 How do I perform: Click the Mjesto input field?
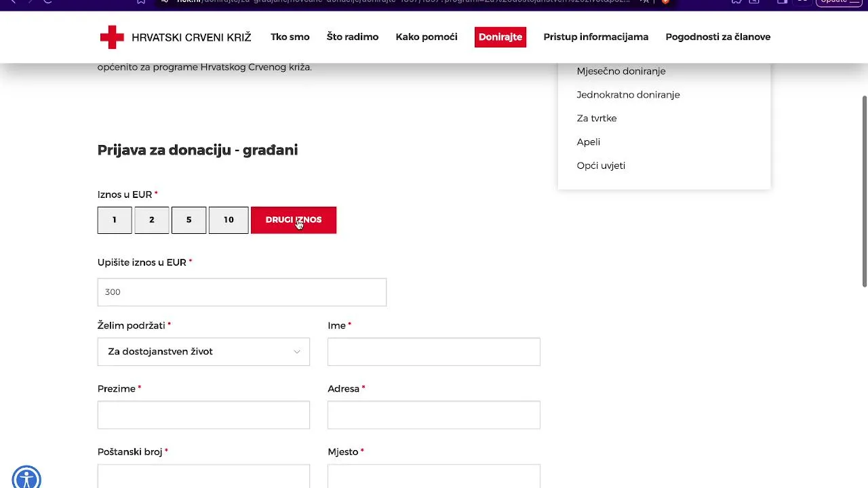(434, 476)
